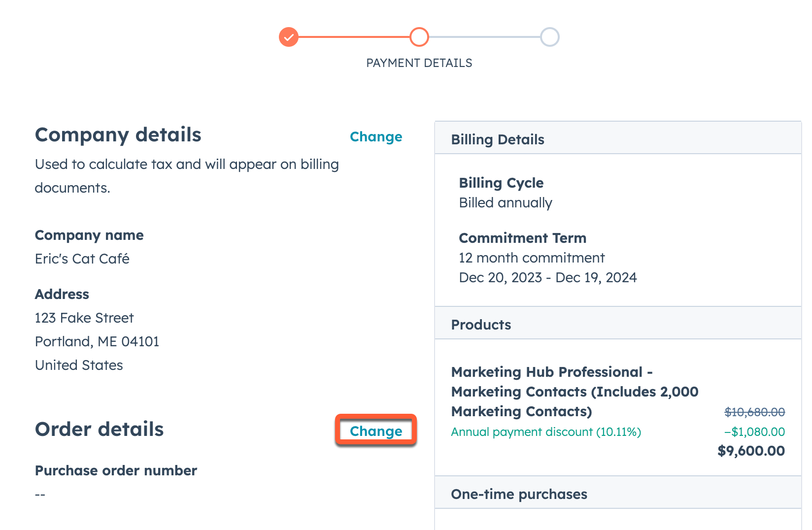Click the 12 month commitment text
Screen dimensions: 812x530
tap(532, 258)
